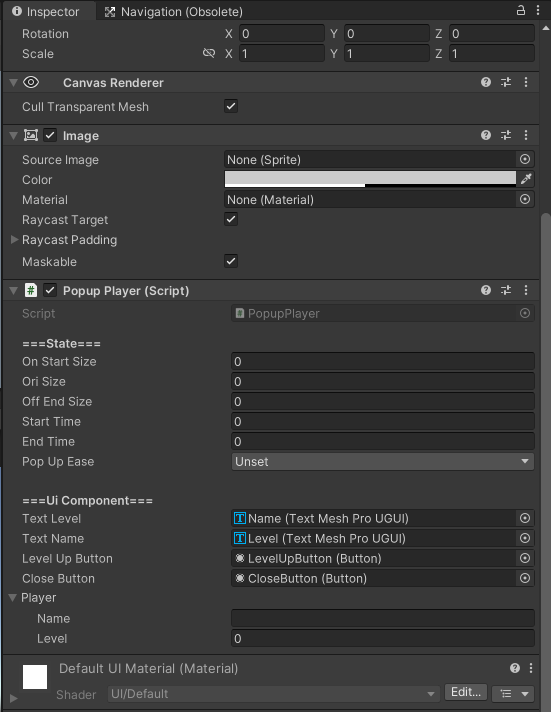
Task: Collapse the Popup Player script foldout
Action: pos(14,291)
